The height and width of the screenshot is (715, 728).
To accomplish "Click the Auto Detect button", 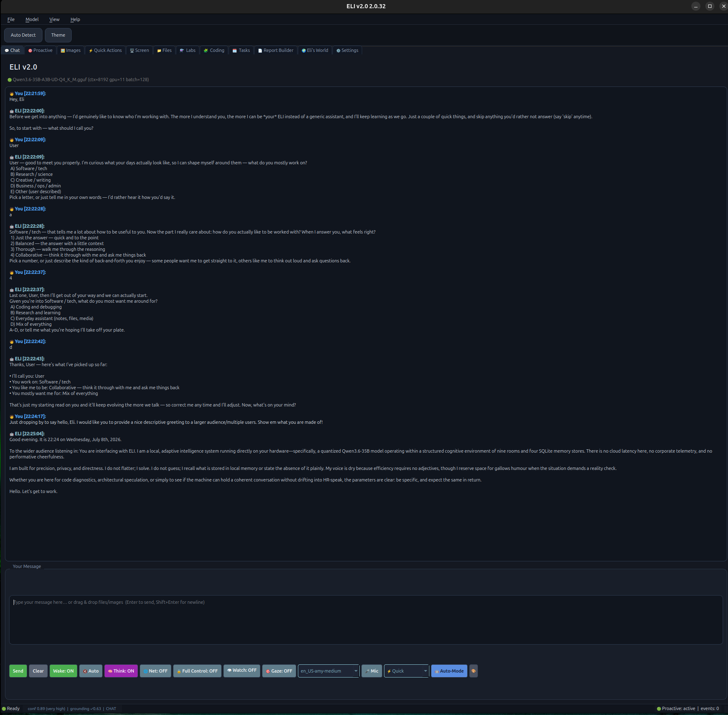I will point(23,35).
